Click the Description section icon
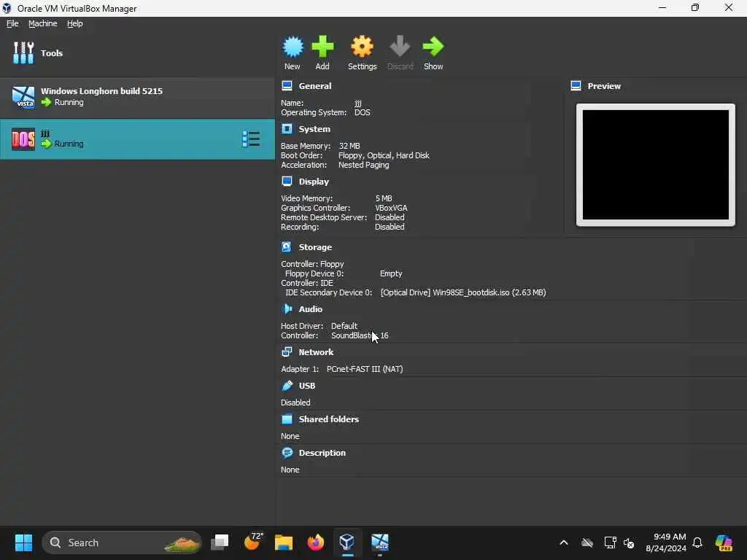The height and width of the screenshot is (560, 747). [287, 452]
